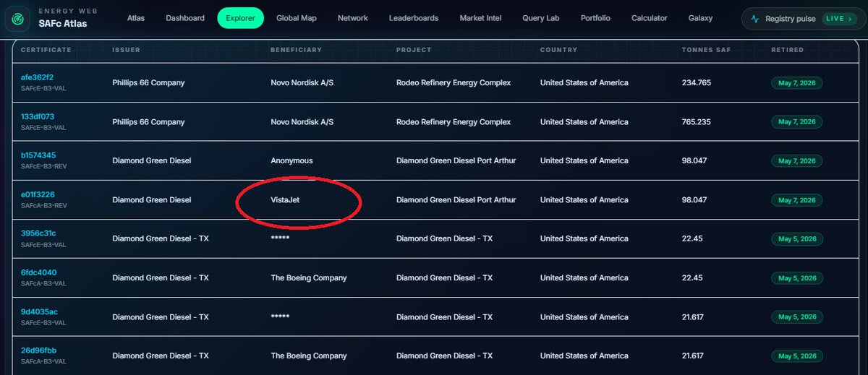Viewport: 868px width, 375px height.
Task: Click 98.047 tonnes in row e01f3226
Action: point(694,200)
